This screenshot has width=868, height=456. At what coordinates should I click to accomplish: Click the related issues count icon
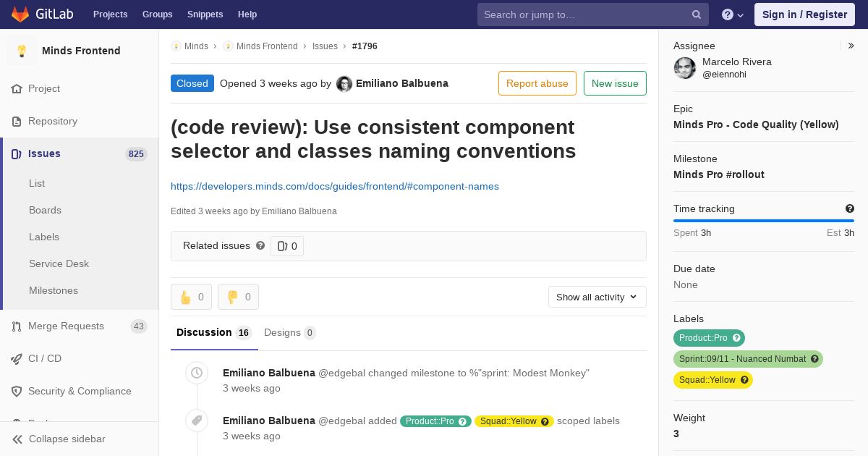pos(282,246)
